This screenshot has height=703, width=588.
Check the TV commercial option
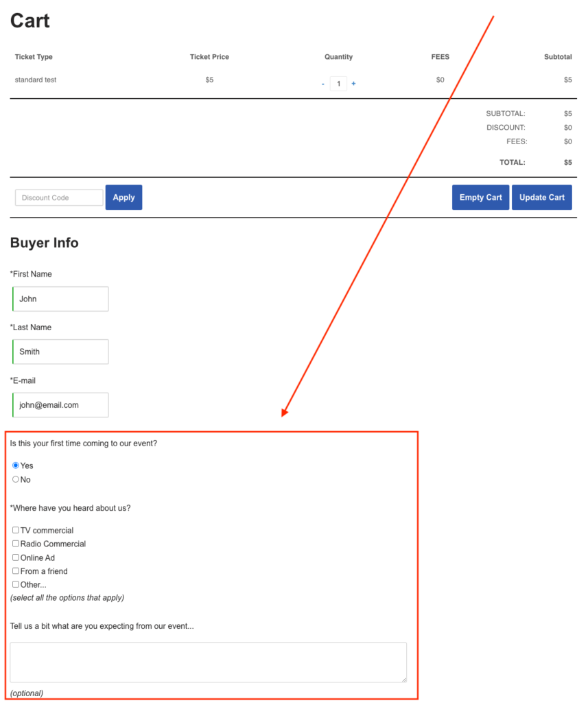(x=16, y=530)
